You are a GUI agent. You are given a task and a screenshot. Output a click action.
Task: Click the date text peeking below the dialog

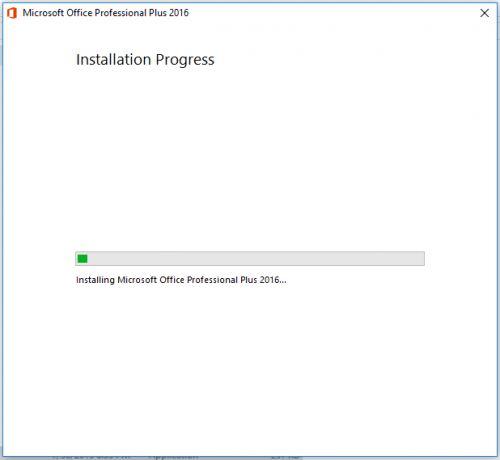pos(91,458)
